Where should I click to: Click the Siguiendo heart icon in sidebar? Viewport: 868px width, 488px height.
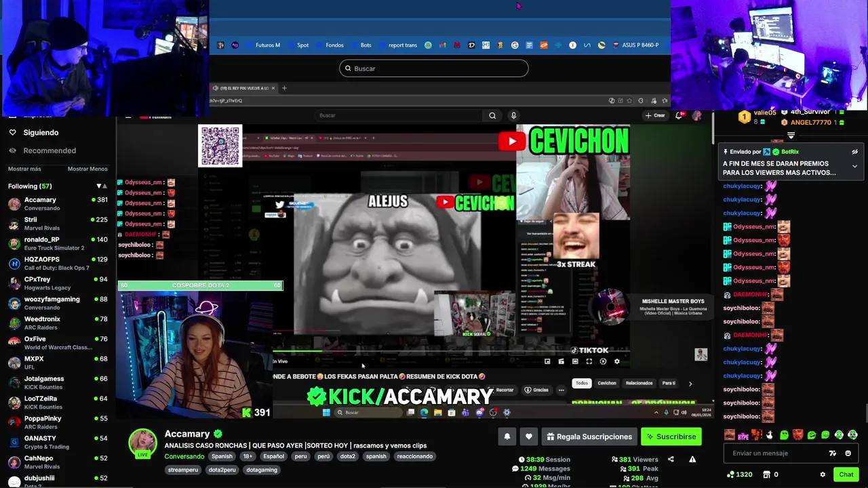(12, 132)
